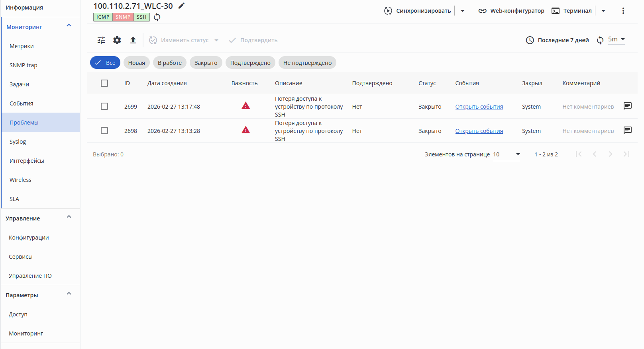This screenshot has width=644, height=349.
Task: Go to Интерфейсы in the sidebar
Action: coord(27,161)
